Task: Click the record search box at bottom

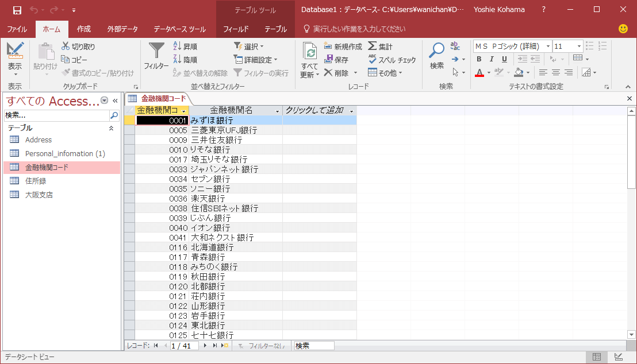Action: pyautogui.click(x=314, y=346)
